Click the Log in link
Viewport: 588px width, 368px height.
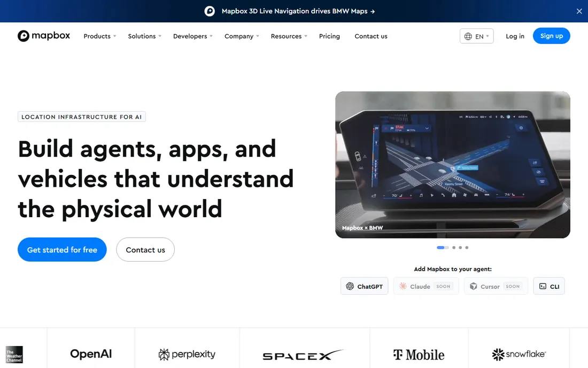[x=515, y=36]
